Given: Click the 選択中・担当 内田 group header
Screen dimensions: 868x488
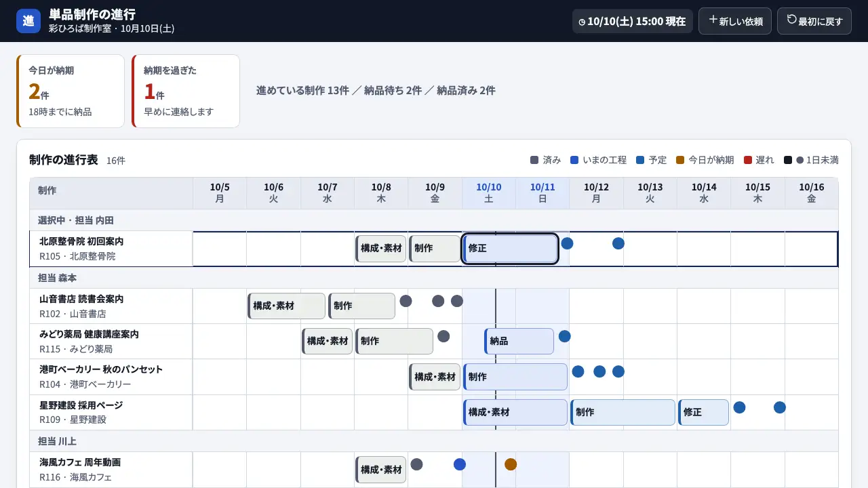Looking at the screenshot, I should [434, 220].
